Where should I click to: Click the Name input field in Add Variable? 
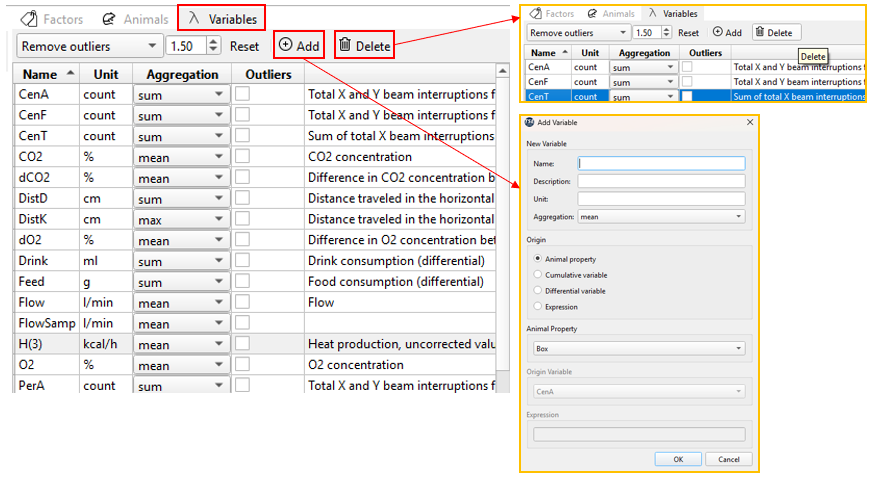[661, 163]
